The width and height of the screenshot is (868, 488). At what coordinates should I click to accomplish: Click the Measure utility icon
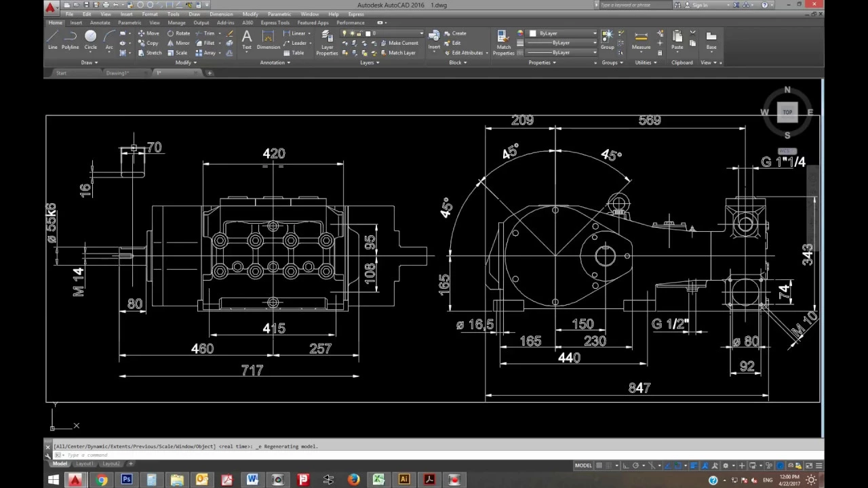click(641, 39)
